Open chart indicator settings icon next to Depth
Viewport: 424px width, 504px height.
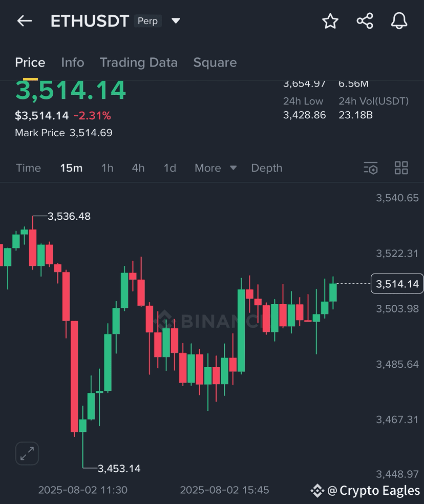point(370,168)
